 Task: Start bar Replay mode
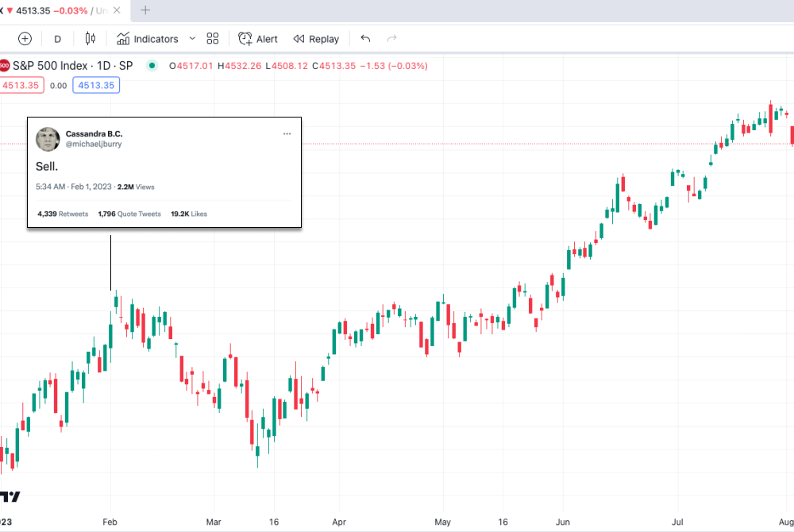tap(316, 39)
